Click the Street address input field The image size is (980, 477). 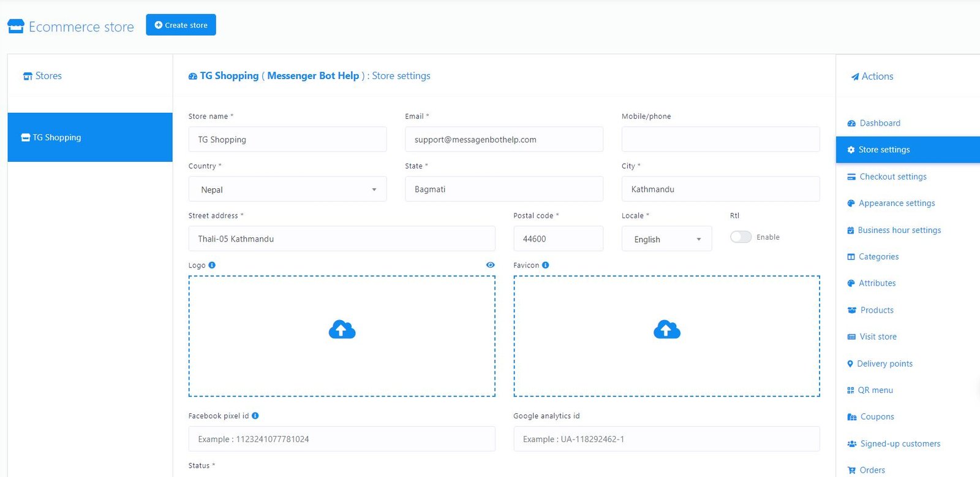(342, 238)
